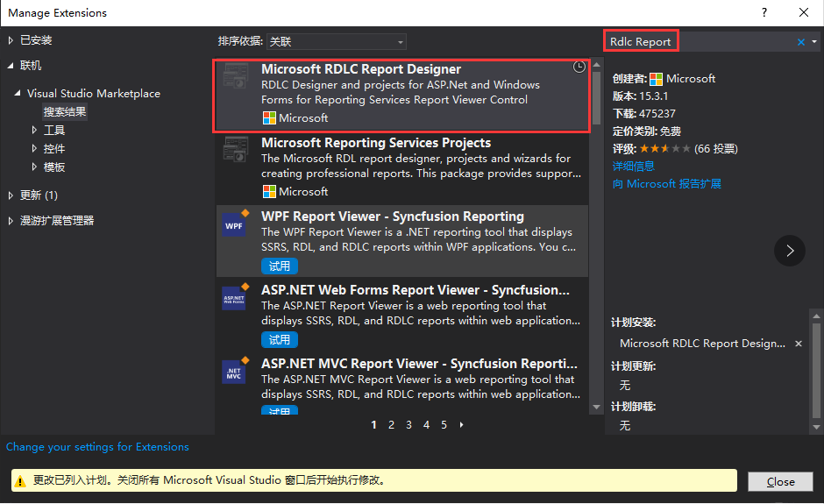
Task: Open the search box dropdown arrow
Action: pos(814,41)
